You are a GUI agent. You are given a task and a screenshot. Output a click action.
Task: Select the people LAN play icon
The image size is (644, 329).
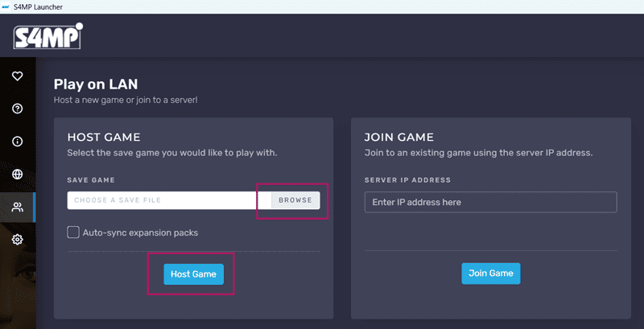(x=17, y=208)
